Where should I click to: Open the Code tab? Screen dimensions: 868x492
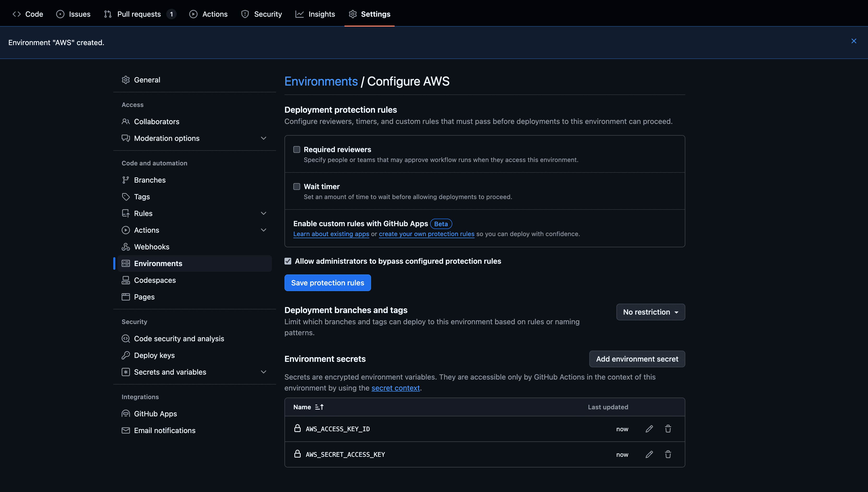point(28,14)
